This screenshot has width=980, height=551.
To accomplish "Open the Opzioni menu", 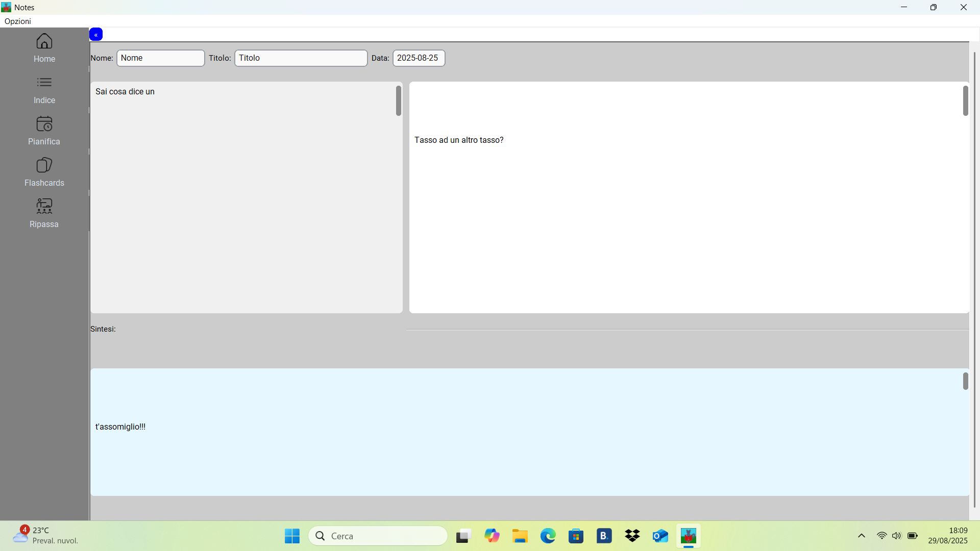I will (x=18, y=21).
